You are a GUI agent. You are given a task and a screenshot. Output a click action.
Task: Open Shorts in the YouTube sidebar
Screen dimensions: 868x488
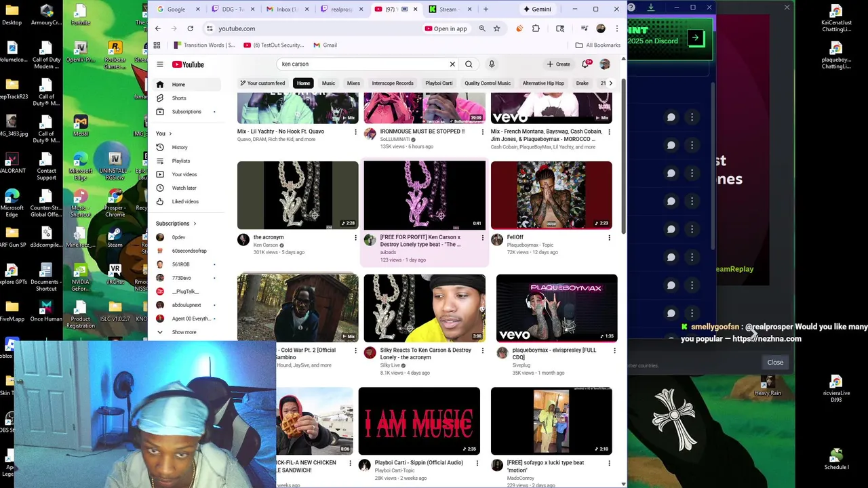(179, 98)
